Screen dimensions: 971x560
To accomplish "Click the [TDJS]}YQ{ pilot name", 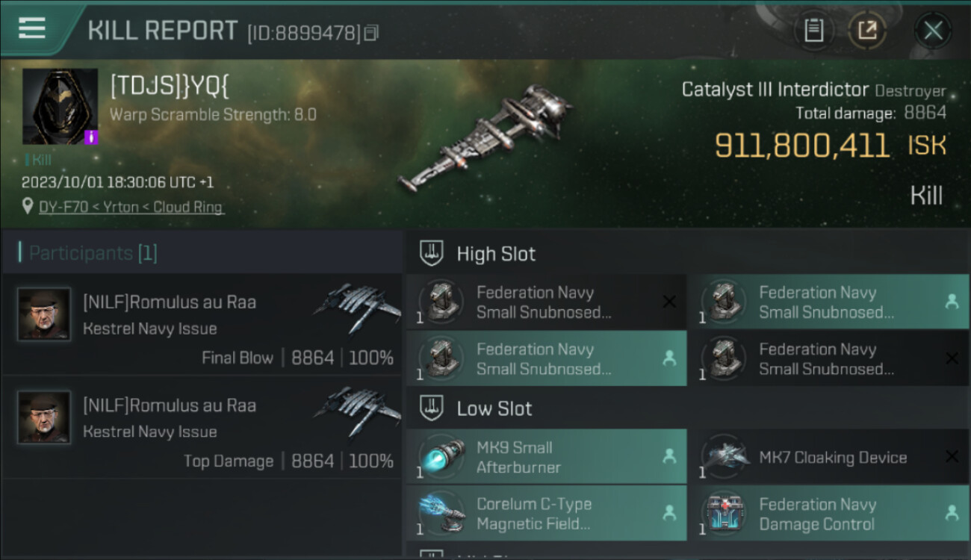I will point(170,86).
